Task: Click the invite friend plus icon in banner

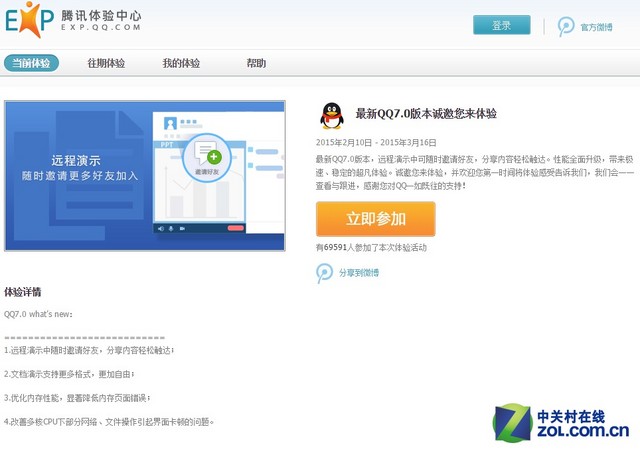Action: pyautogui.click(x=214, y=156)
